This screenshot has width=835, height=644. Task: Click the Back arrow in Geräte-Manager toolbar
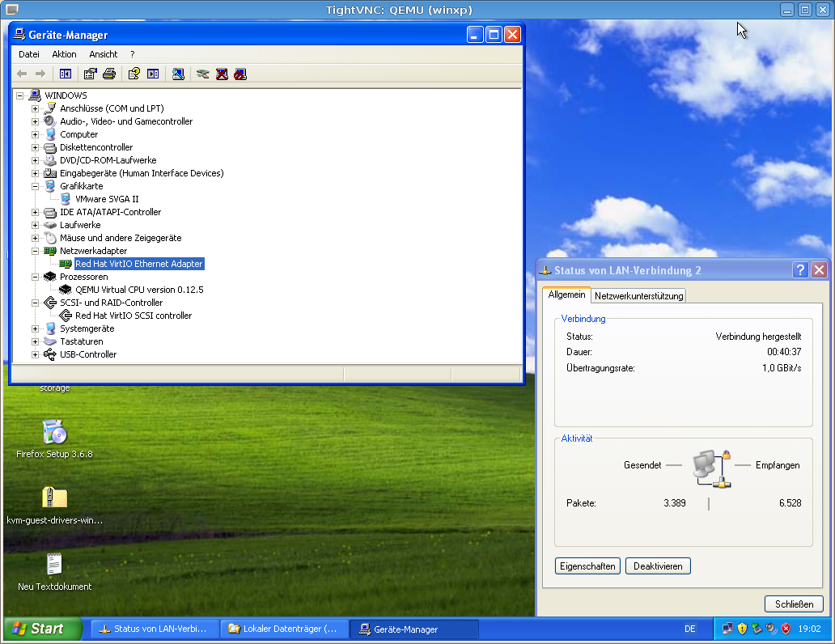(22, 74)
